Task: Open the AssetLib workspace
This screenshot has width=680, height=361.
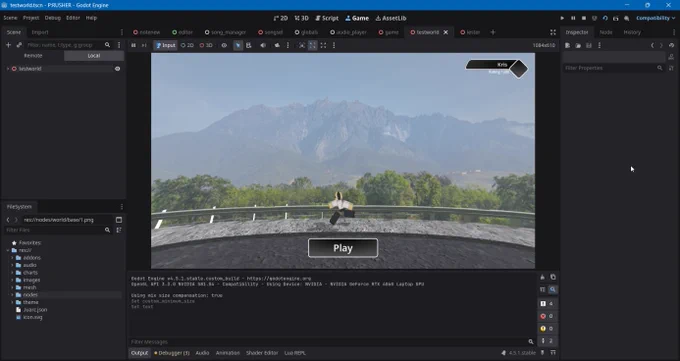Action: tap(391, 18)
